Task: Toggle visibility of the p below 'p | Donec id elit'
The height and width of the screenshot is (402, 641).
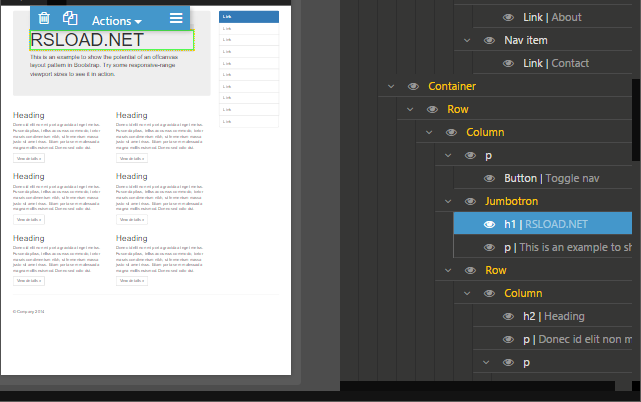Action: pyautogui.click(x=508, y=362)
